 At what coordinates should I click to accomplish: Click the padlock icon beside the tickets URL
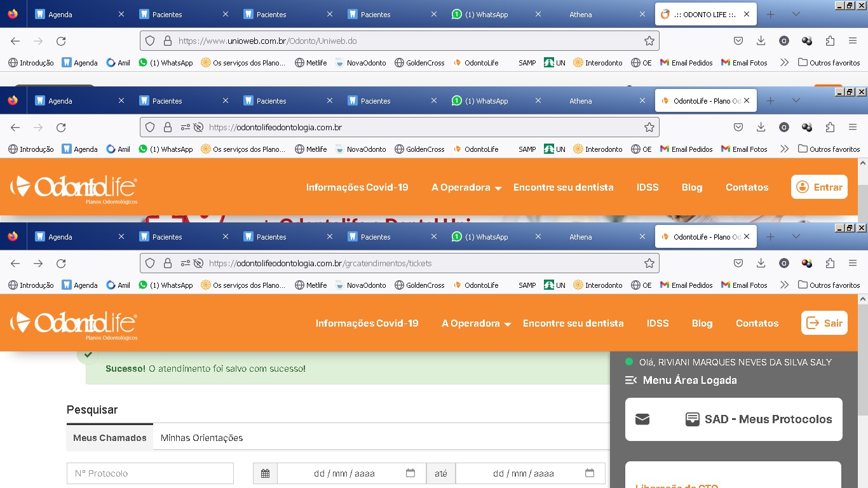click(168, 263)
